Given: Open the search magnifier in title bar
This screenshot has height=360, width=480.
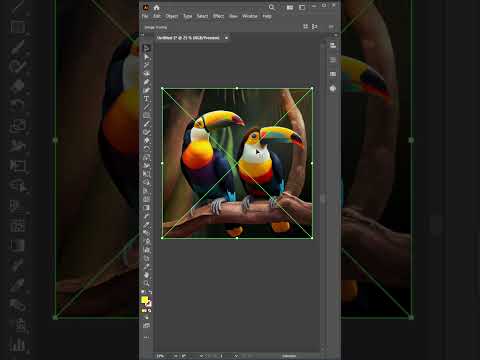Looking at the screenshot, I should click(x=272, y=7).
